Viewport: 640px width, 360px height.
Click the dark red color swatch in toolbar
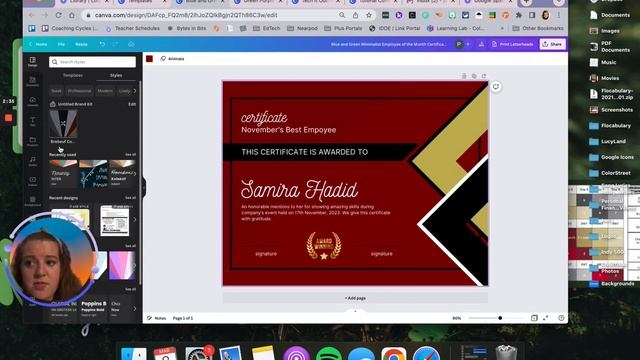pyautogui.click(x=149, y=59)
